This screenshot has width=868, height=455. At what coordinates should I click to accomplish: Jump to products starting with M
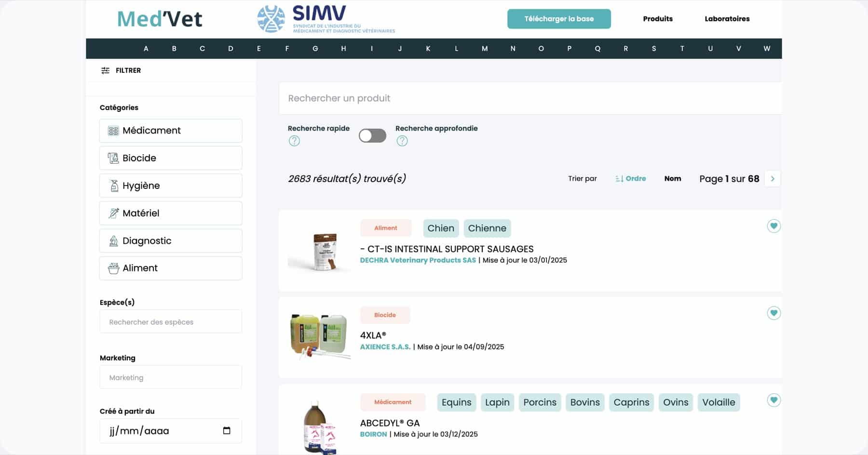[484, 48]
